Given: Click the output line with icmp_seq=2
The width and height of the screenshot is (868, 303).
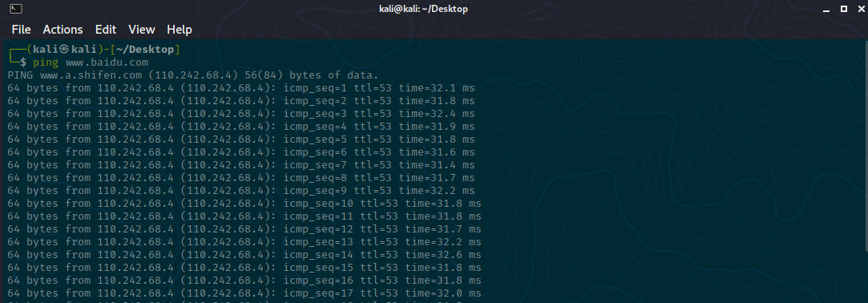Looking at the screenshot, I should pyautogui.click(x=241, y=101).
